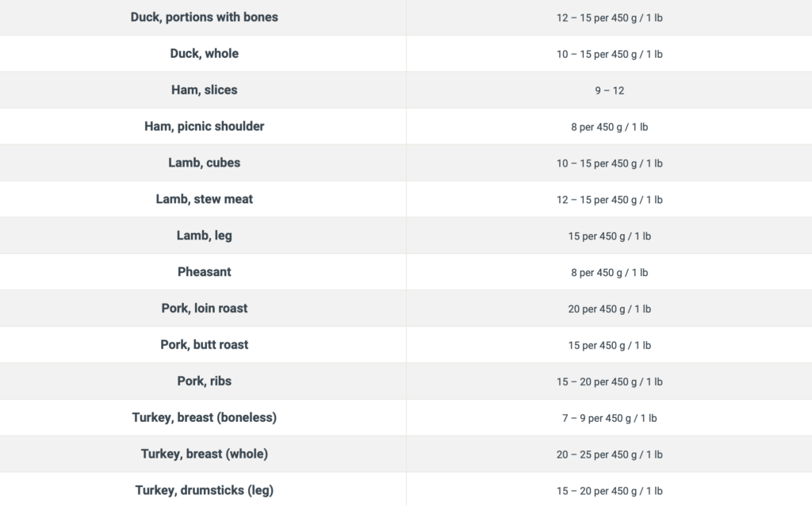812x506 pixels.
Task: Click the 'Duck, whole' food name cell
Action: [204, 53]
